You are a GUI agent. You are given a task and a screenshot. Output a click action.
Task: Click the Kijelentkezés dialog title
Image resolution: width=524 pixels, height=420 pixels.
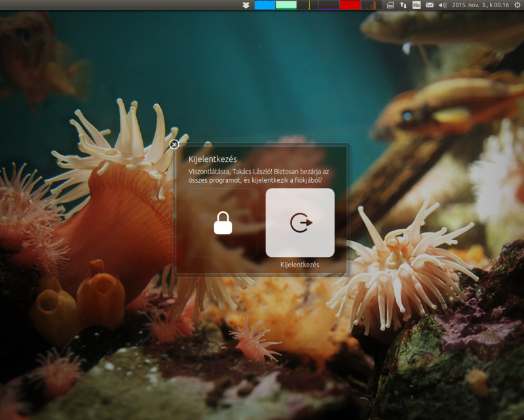click(x=212, y=159)
